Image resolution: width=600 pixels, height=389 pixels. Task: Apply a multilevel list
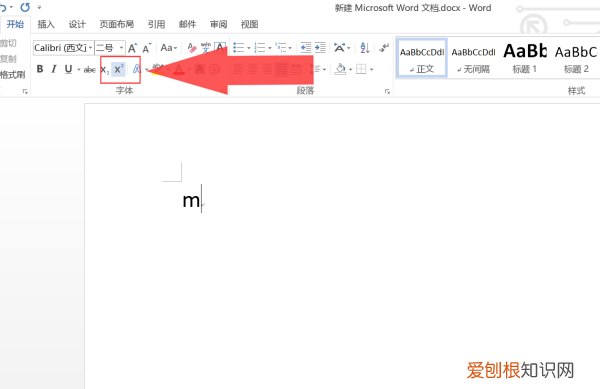(281, 48)
